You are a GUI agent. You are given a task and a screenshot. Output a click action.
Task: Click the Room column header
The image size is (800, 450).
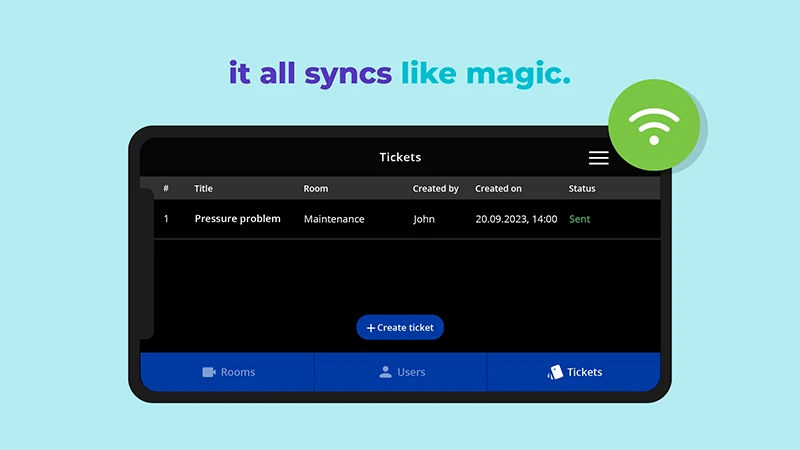click(316, 188)
